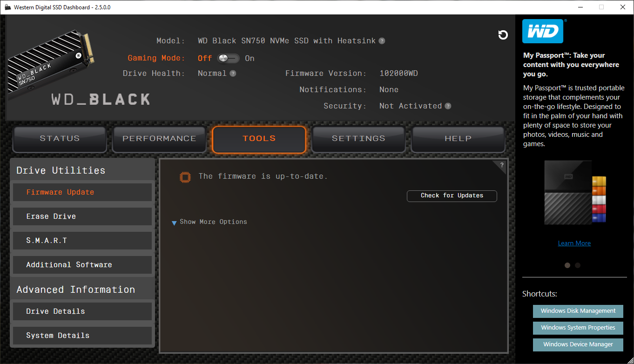The width and height of the screenshot is (634, 364).
Task: Click the firmware chip icon
Action: pyautogui.click(x=185, y=177)
